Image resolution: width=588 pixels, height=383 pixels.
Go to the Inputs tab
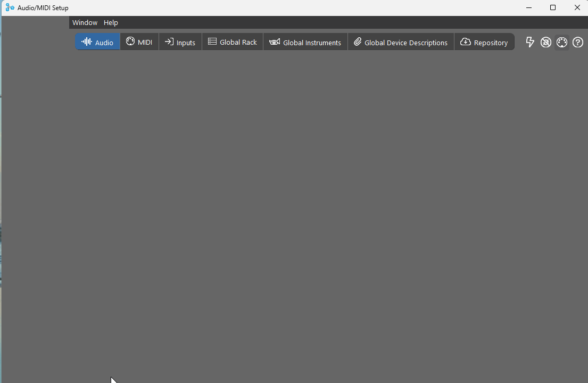coord(180,42)
